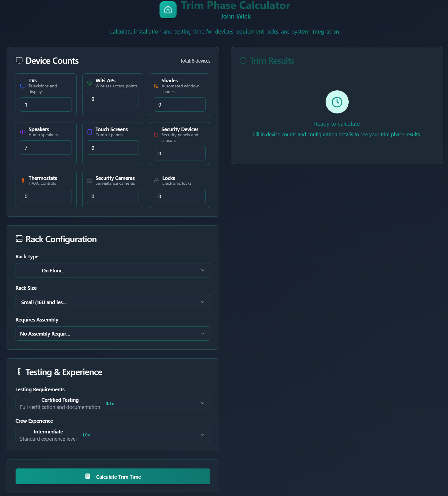The height and width of the screenshot is (496, 448).
Task: Expand the Rack Size dropdown
Action: (113, 302)
